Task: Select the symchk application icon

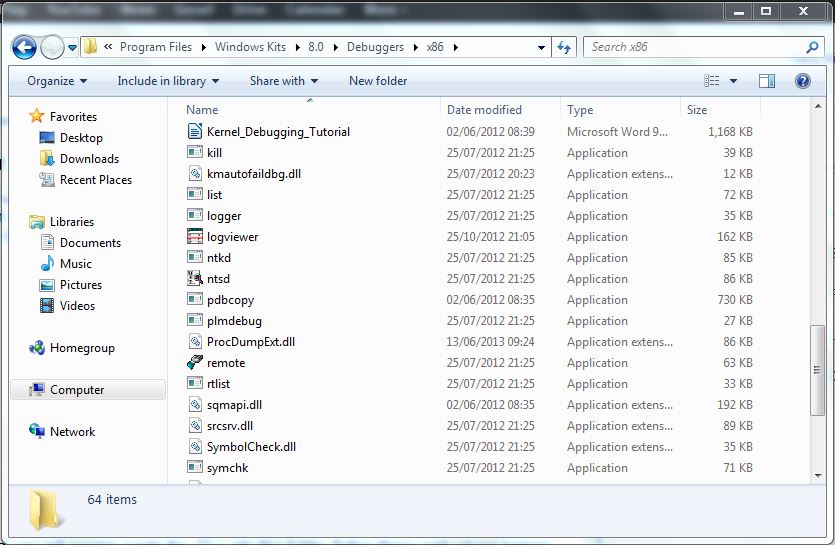Action: (x=195, y=467)
